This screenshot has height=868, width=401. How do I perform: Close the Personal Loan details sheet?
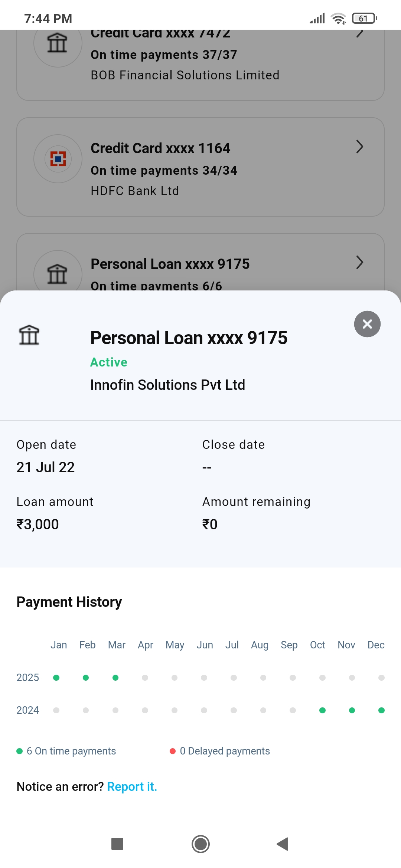[367, 324]
